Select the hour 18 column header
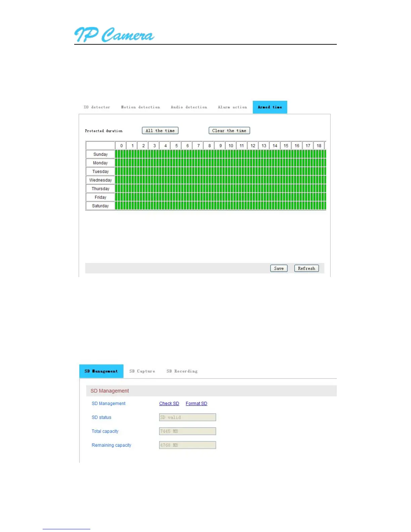The image size is (411, 532). point(319,146)
